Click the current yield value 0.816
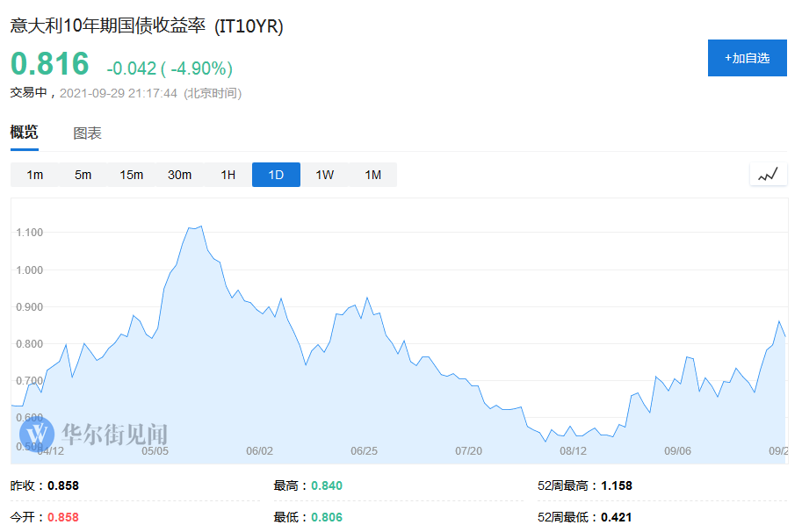 (x=49, y=64)
